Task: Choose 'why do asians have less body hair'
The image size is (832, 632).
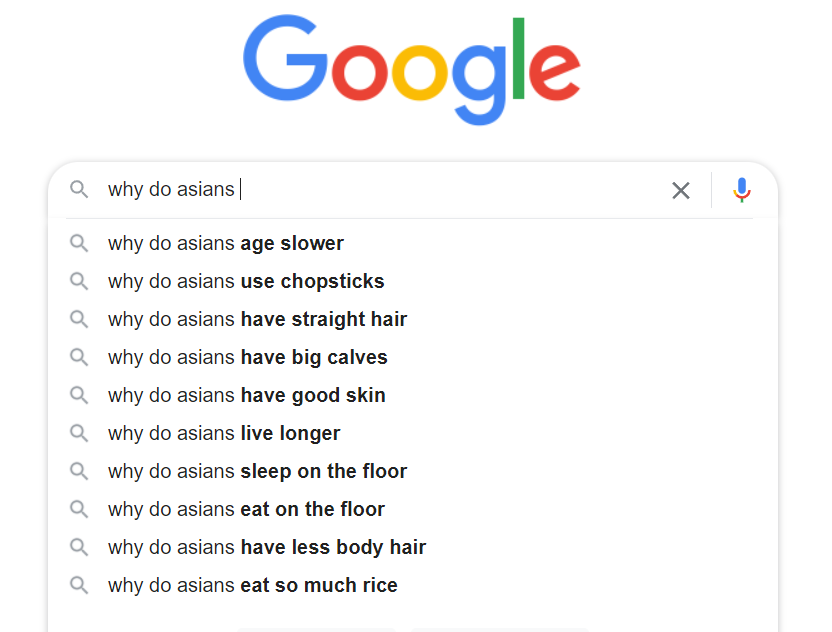Action: click(413, 547)
